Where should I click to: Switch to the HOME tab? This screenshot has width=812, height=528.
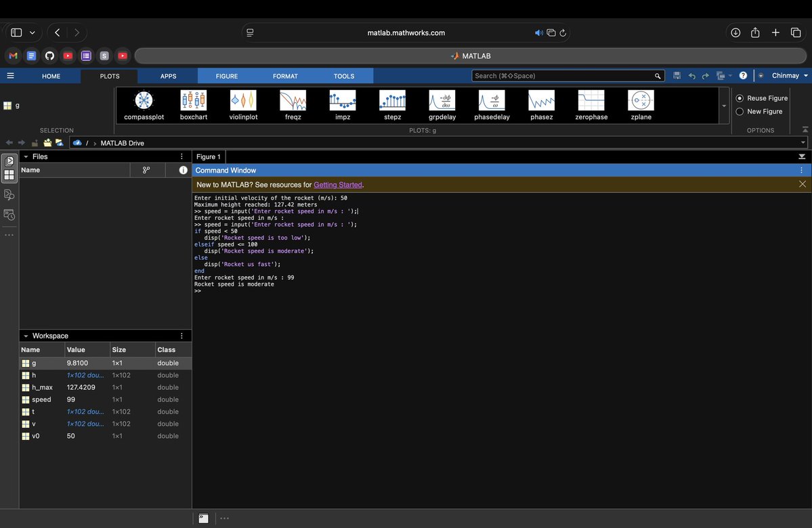51,76
